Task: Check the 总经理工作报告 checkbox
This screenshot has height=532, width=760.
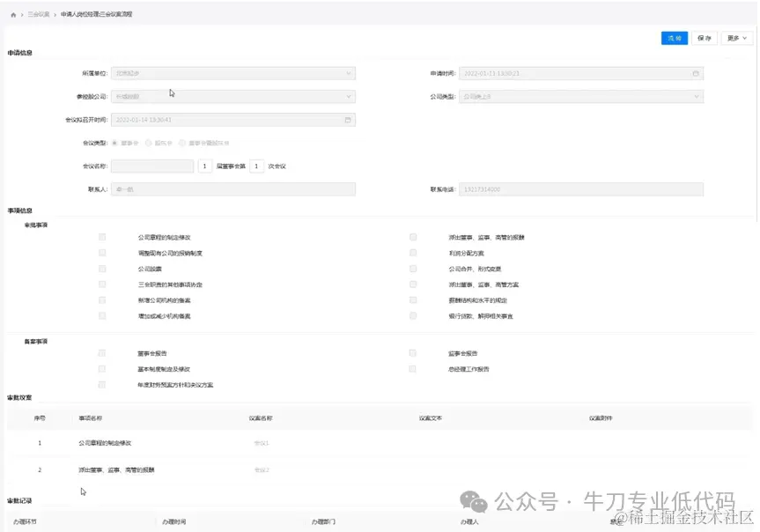Action: click(x=412, y=369)
